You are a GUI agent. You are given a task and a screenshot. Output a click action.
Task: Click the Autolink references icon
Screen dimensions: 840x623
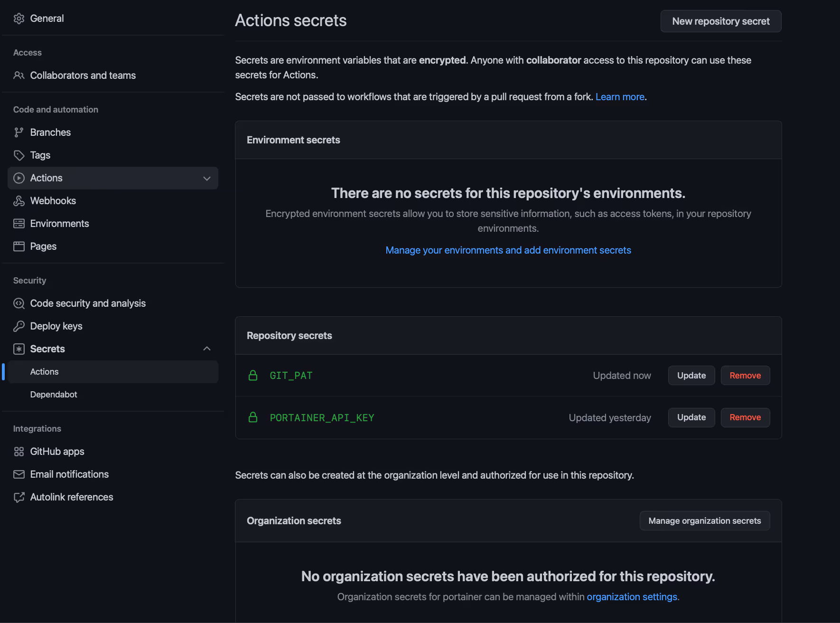[x=19, y=497]
